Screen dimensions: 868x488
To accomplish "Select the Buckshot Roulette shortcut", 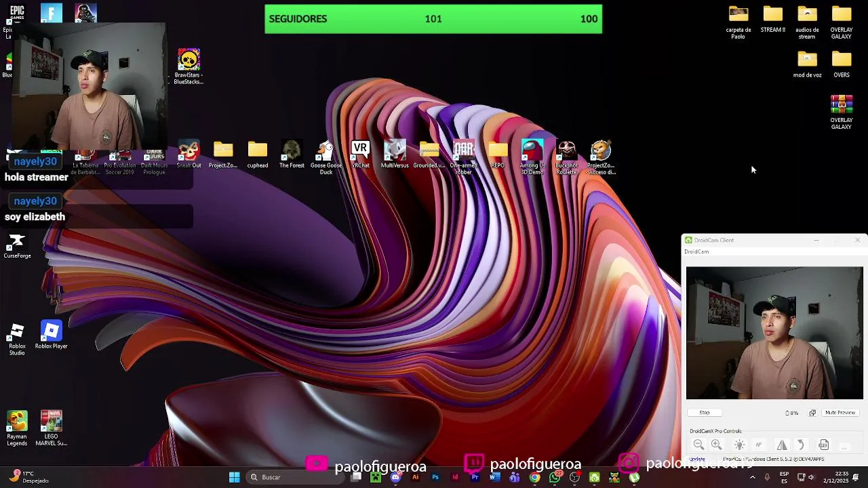I will (x=567, y=157).
